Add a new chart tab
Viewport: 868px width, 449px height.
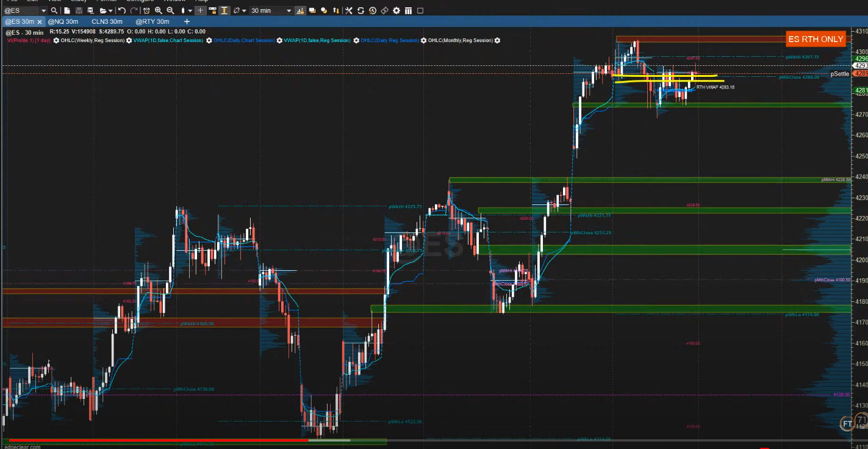click(187, 21)
